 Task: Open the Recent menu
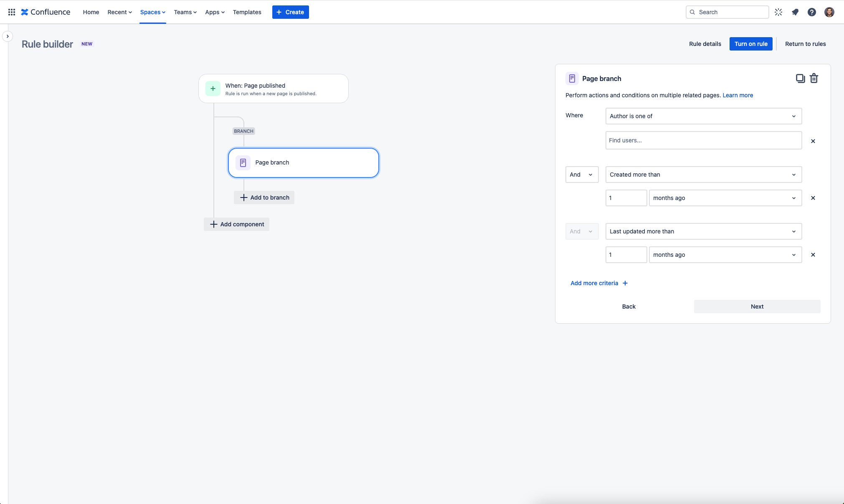[120, 12]
